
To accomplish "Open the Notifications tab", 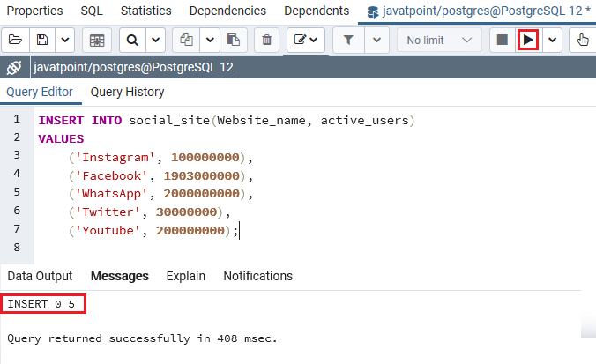I will (x=258, y=276).
